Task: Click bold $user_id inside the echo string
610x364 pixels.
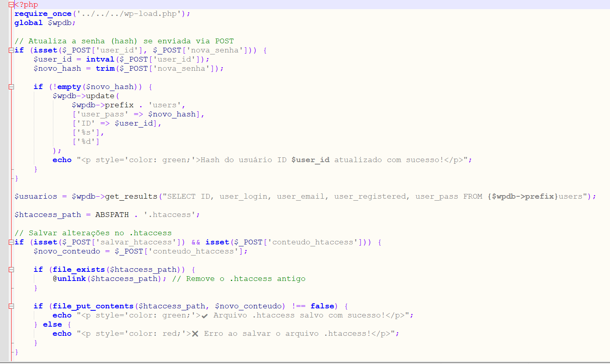Action: 310,160
